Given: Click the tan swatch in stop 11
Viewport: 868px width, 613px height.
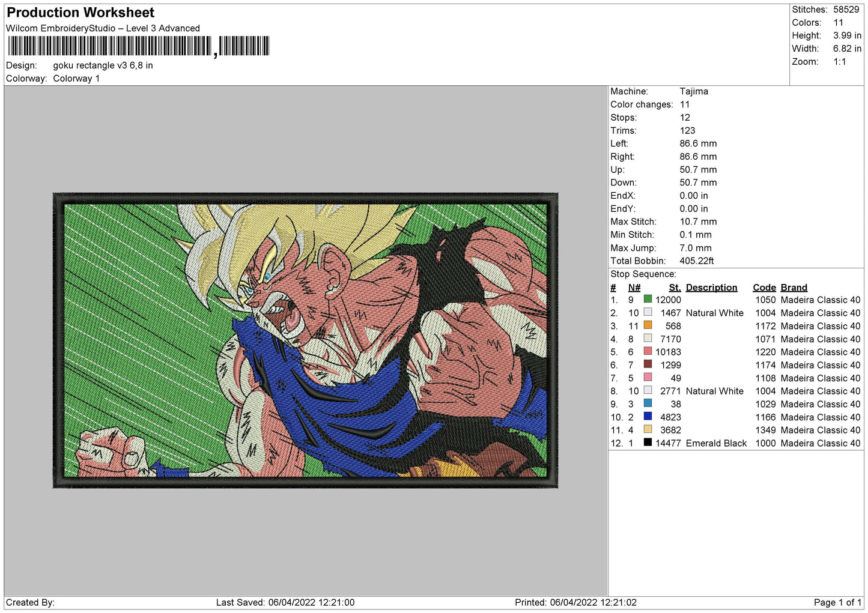Looking at the screenshot, I should click(x=648, y=429).
